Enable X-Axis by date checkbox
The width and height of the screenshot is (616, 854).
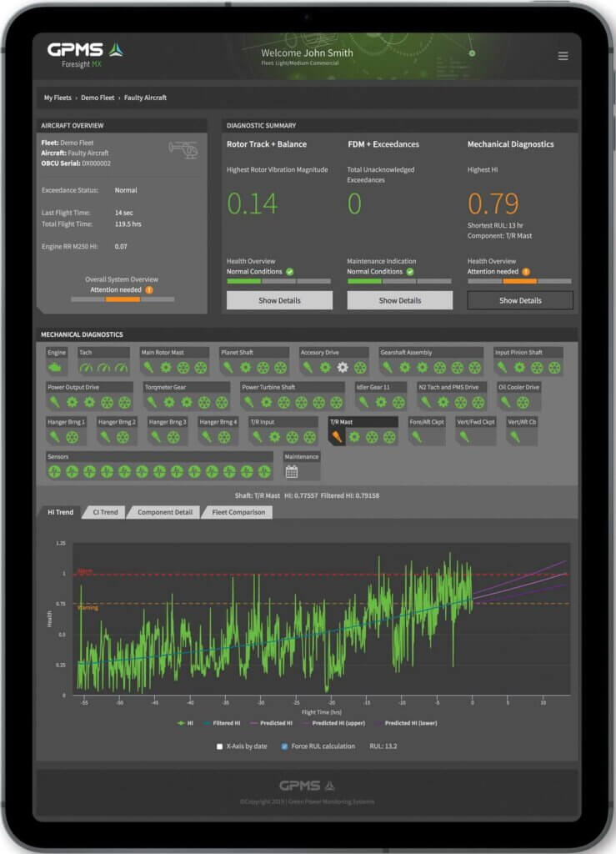coord(219,746)
